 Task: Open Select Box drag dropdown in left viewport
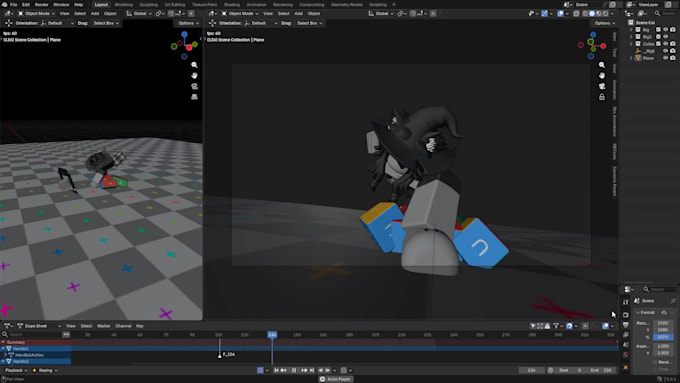pyautogui.click(x=106, y=23)
